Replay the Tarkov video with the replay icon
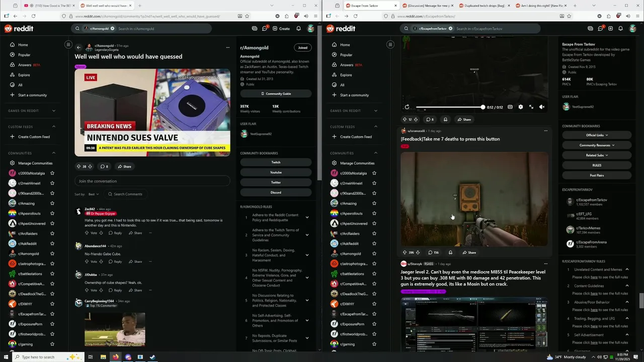This screenshot has height=362, width=644. click(x=407, y=107)
